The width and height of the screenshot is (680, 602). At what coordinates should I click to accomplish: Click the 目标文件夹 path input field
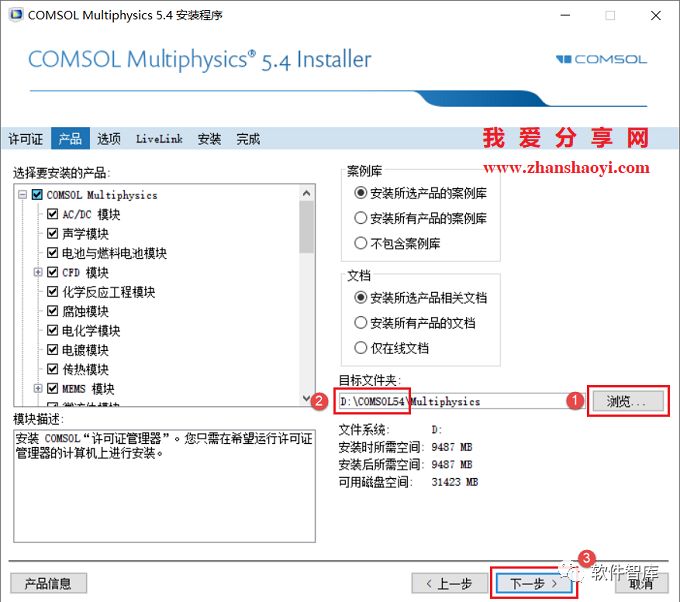pos(460,401)
